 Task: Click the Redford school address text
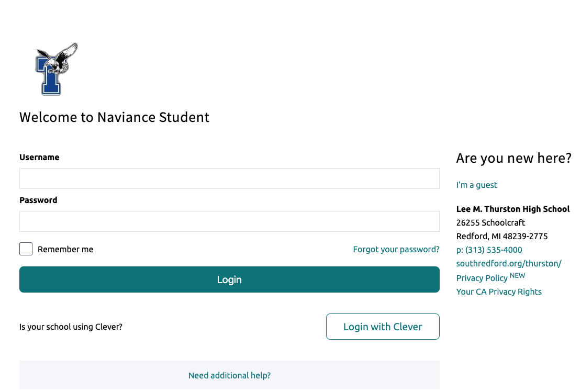[x=501, y=236]
